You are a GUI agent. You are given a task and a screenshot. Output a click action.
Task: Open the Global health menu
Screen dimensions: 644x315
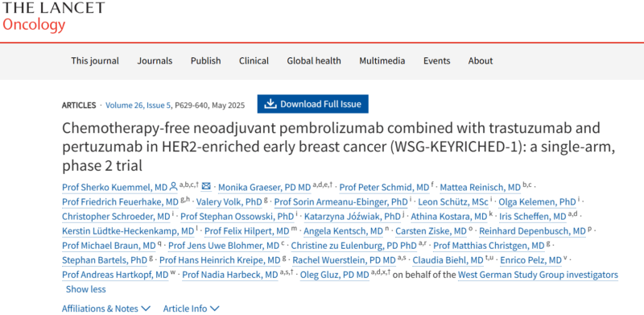(314, 61)
